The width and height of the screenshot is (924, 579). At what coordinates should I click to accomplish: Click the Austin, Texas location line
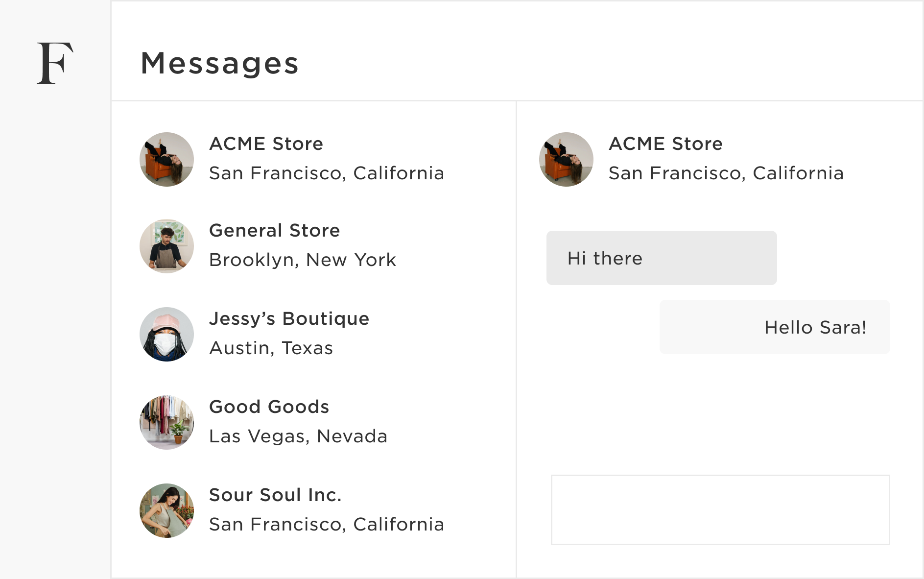click(x=271, y=348)
